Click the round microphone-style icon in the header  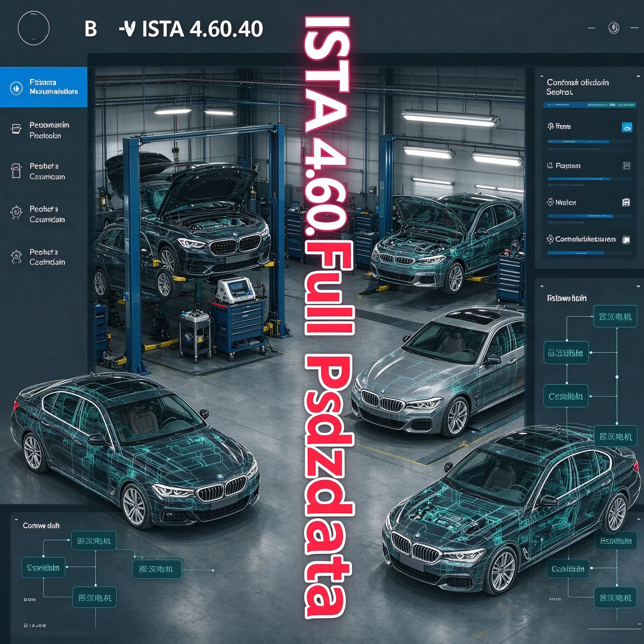[x=613, y=28]
